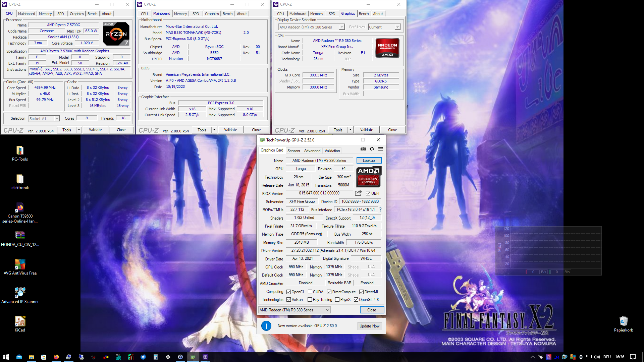
Task: Click the Ryzen 7 logo in CPU-Z
Action: point(116,34)
